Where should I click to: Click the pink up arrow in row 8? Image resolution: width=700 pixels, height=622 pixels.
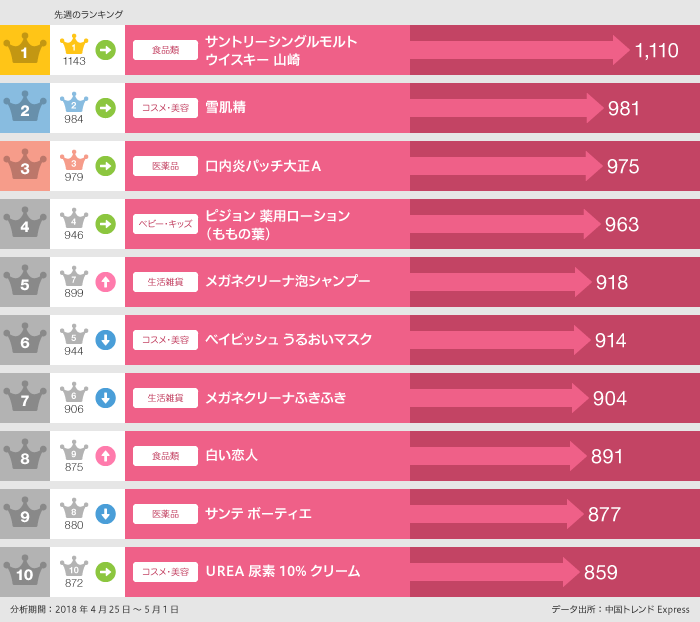(105, 456)
